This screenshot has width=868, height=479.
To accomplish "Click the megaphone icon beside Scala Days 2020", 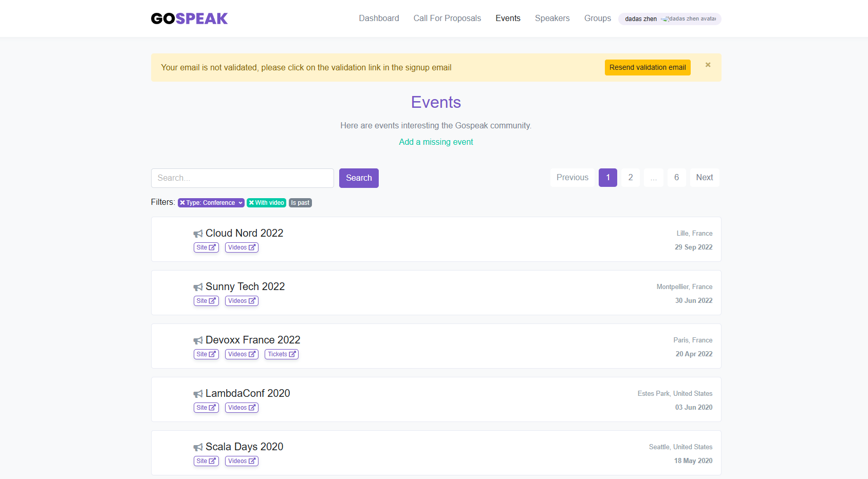I will click(198, 447).
